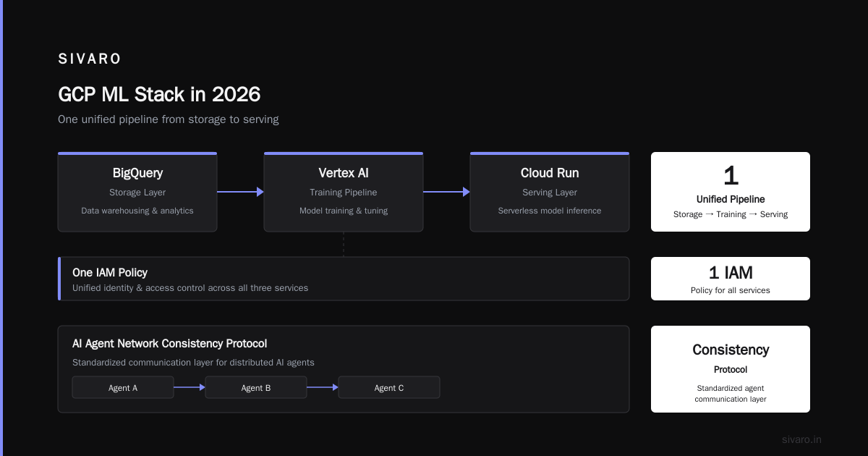Click the "One IAM Policy" heading
This screenshot has height=456, width=868.
pos(110,273)
